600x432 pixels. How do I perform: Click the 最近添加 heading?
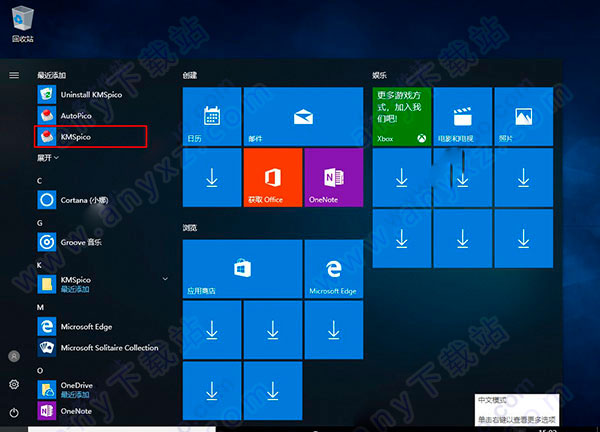52,75
